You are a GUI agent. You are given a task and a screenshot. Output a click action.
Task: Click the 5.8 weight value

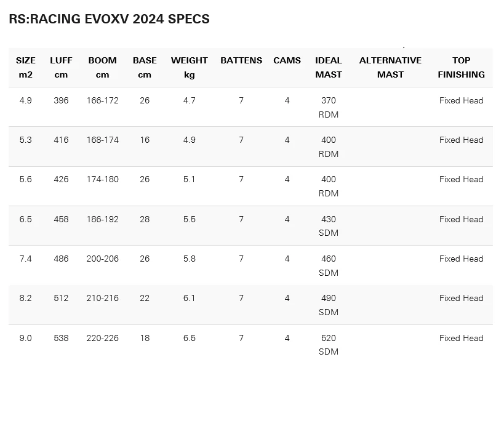coord(189,259)
